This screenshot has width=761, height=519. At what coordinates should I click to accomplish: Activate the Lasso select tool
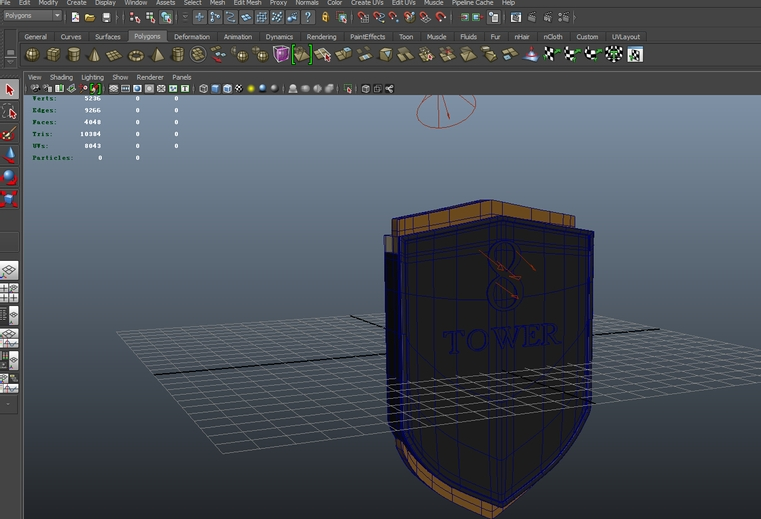pyautogui.click(x=9, y=111)
